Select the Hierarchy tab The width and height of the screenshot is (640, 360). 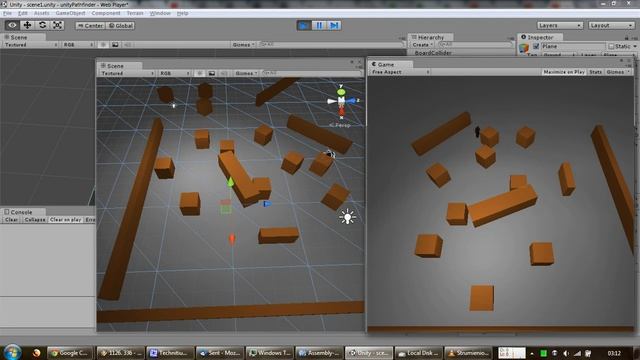pos(430,37)
